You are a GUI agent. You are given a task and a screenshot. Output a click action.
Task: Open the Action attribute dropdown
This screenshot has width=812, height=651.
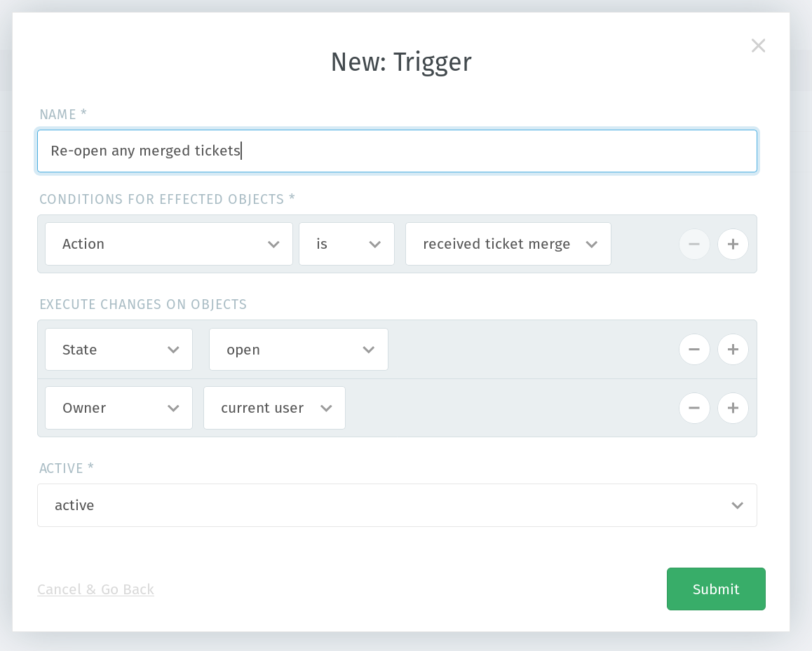click(x=168, y=244)
